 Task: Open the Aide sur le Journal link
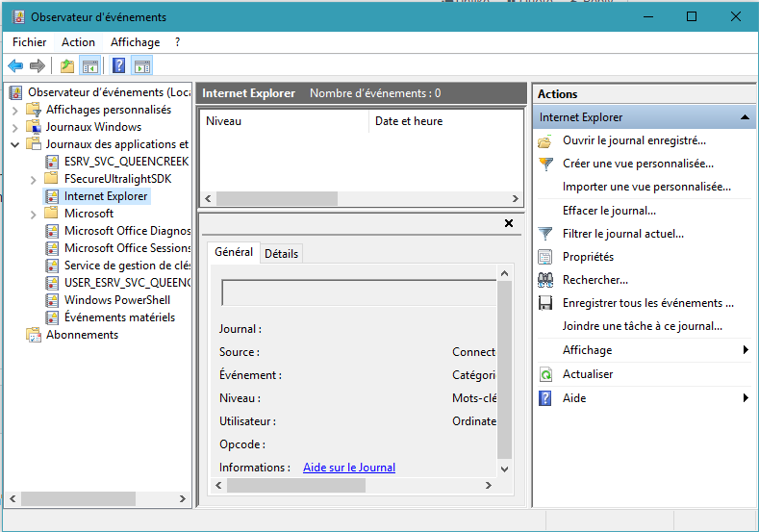(349, 468)
